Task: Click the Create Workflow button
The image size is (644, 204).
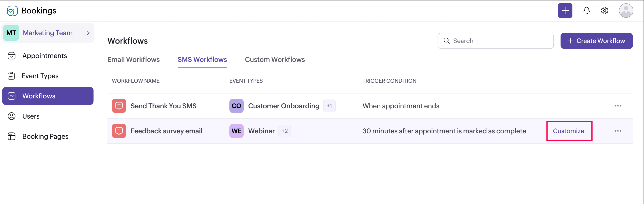Action: pos(596,41)
